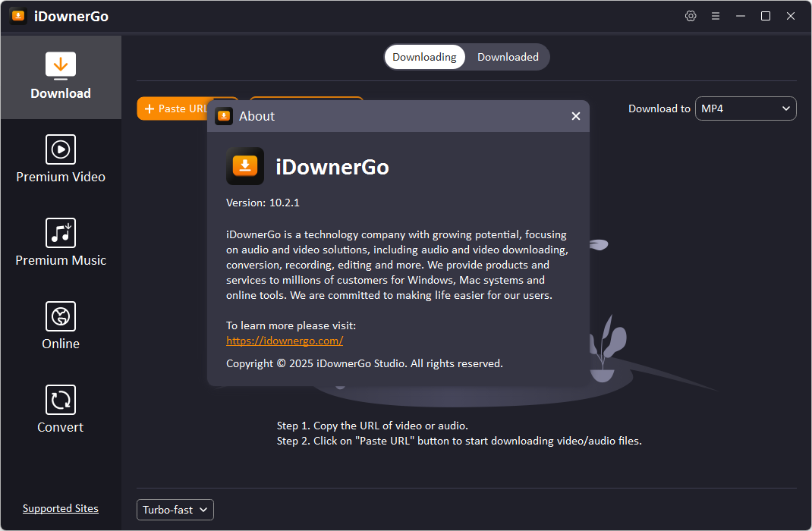Click the iDownerGo heading in About dialog
This screenshot has width=812, height=531.
(x=332, y=167)
